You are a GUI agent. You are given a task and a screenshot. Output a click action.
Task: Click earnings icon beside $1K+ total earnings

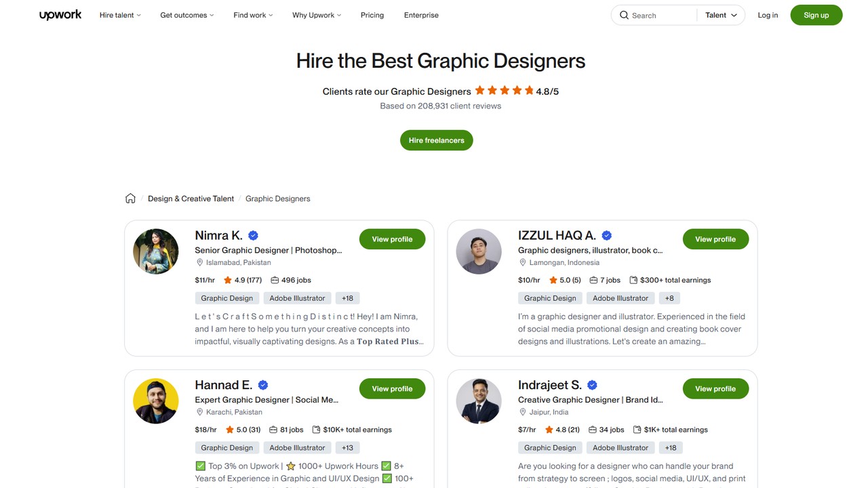tap(637, 430)
